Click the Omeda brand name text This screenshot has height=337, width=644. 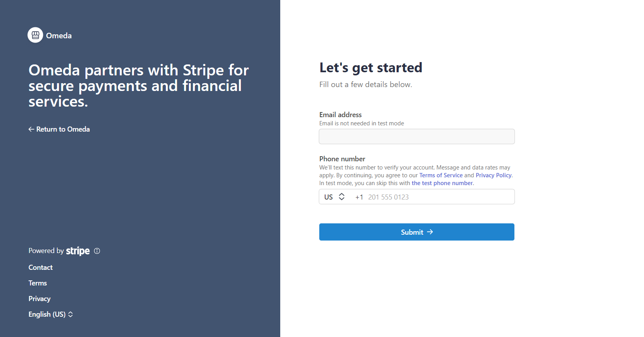click(x=59, y=36)
